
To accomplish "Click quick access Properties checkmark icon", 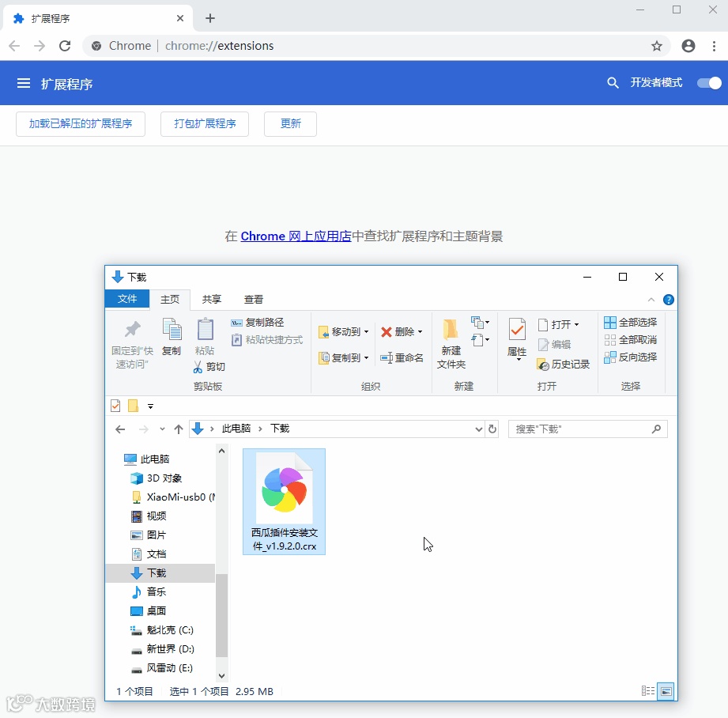I will 115,406.
